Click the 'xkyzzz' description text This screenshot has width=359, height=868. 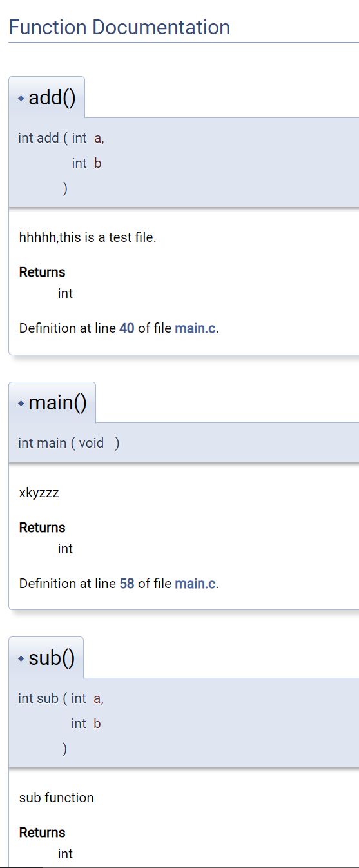click(39, 493)
